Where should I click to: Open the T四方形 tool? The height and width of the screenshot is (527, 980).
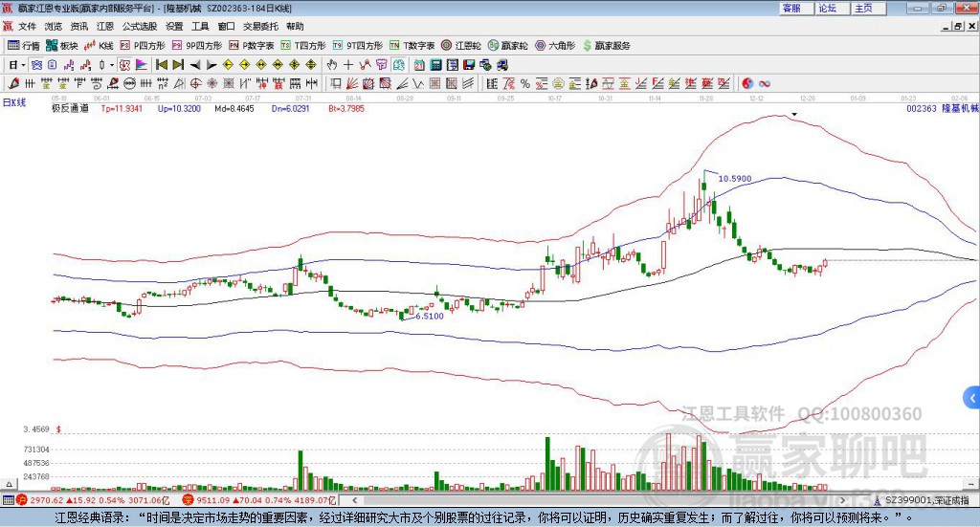[x=303, y=46]
